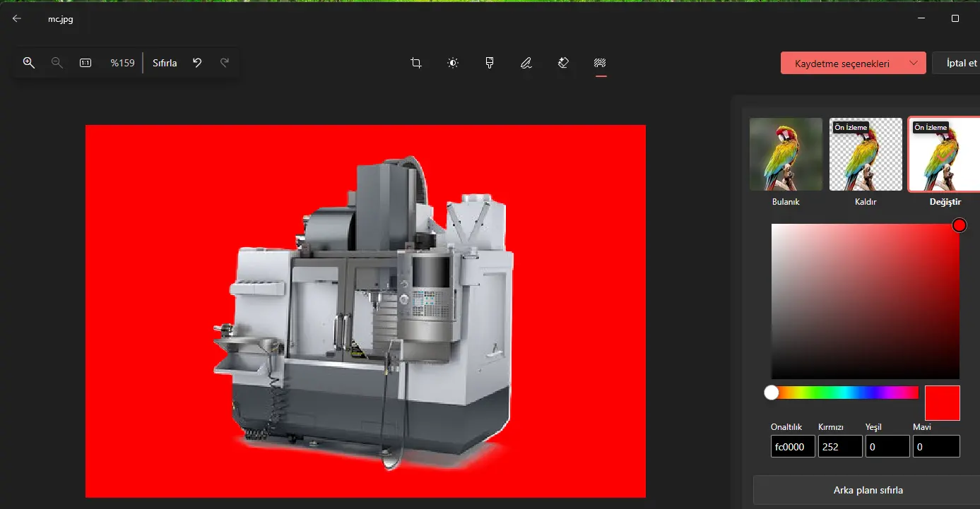
Task: Click the red preview color swatch
Action: click(x=943, y=403)
